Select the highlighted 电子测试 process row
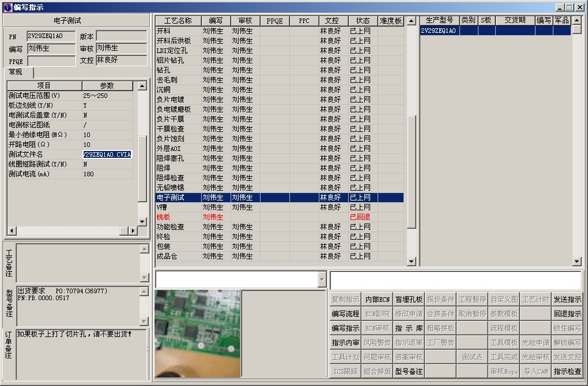The width and height of the screenshot is (588, 386). (x=280, y=198)
